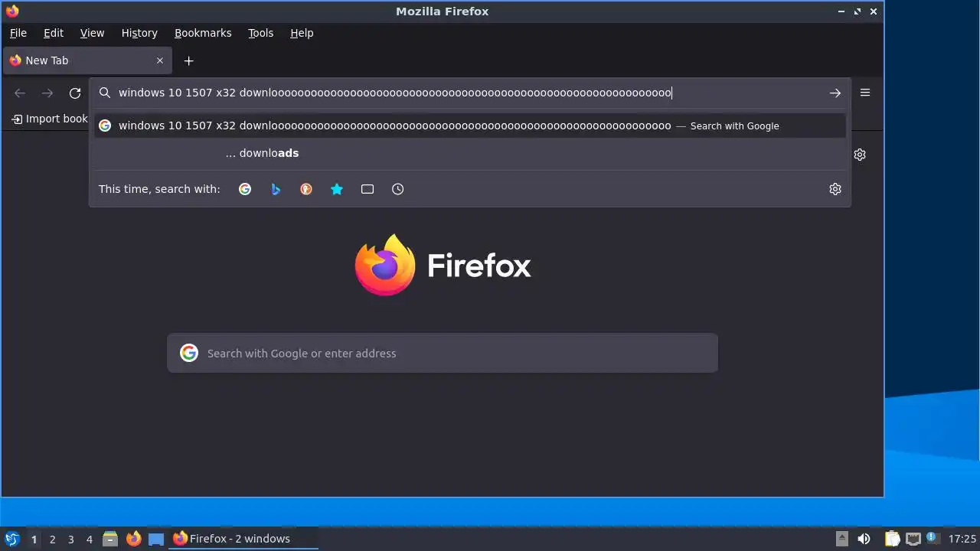Open a new tab with plus button
Viewport: 980px width, 551px height.
pyautogui.click(x=188, y=60)
